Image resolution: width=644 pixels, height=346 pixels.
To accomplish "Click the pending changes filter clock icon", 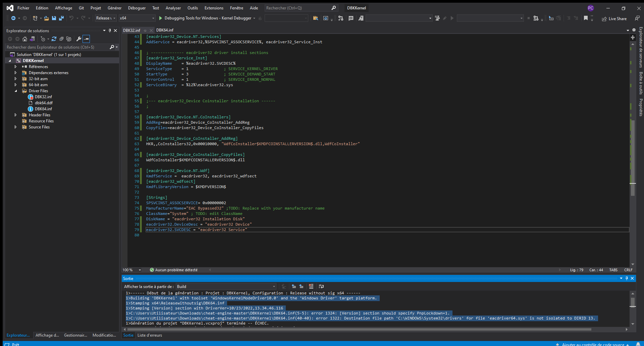I will (43, 39).
